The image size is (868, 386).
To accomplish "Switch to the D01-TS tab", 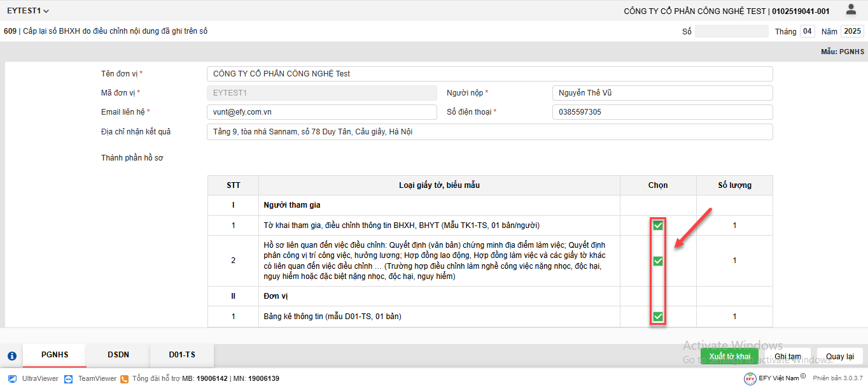I will point(182,355).
